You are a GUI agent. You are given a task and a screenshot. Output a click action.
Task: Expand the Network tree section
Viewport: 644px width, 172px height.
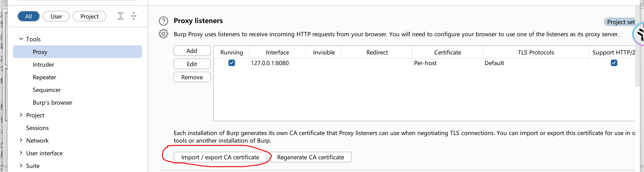pos(21,140)
